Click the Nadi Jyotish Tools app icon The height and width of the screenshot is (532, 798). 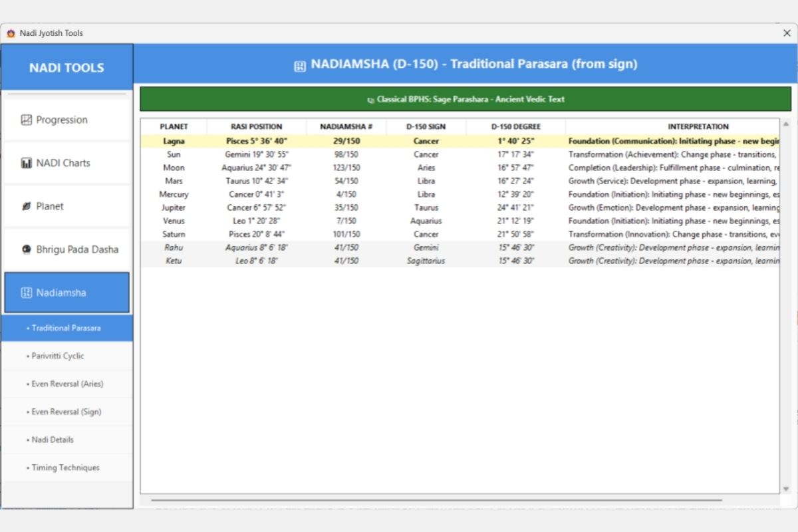tap(11, 33)
